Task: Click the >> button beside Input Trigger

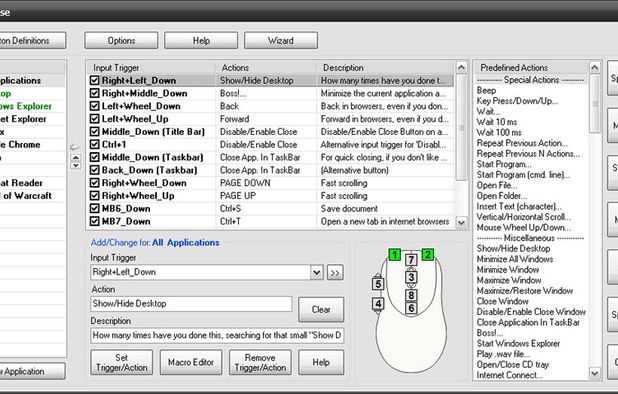Action: [x=335, y=273]
